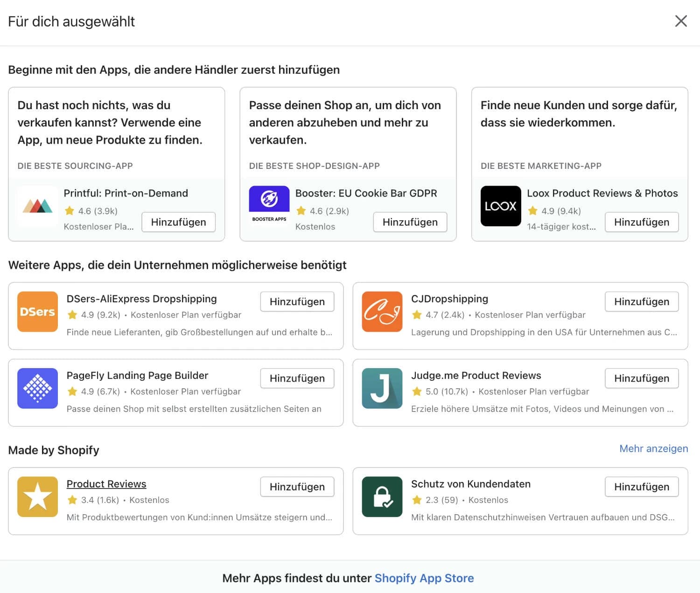Add the Printful Print-on-Demand app
This screenshot has width=700, height=593.
[x=178, y=222]
